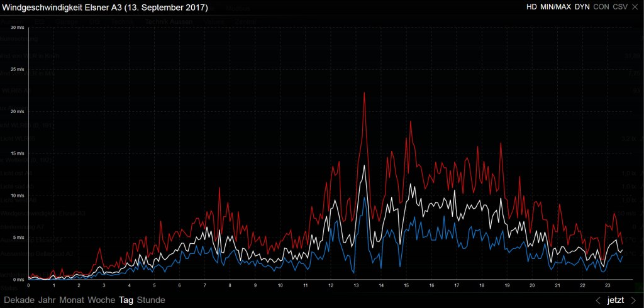Image resolution: width=644 pixels, height=308 pixels.
Task: Select the Tag time range
Action: tap(126, 300)
